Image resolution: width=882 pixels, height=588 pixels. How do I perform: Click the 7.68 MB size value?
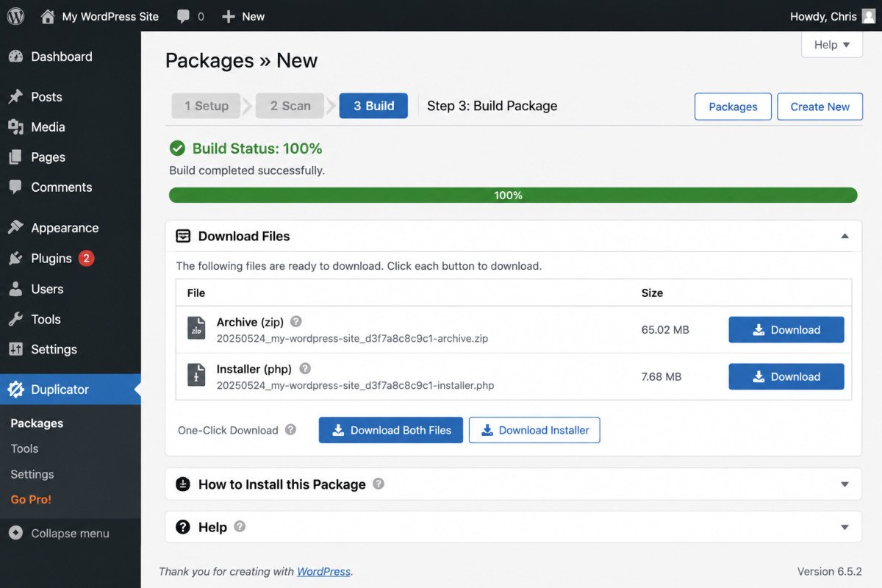[x=661, y=376]
